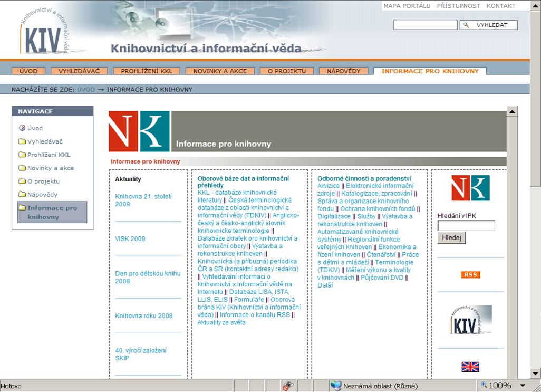Viewport: 541px width, 392px height.
Task: Open the ÚVOD tab
Action: (28, 71)
